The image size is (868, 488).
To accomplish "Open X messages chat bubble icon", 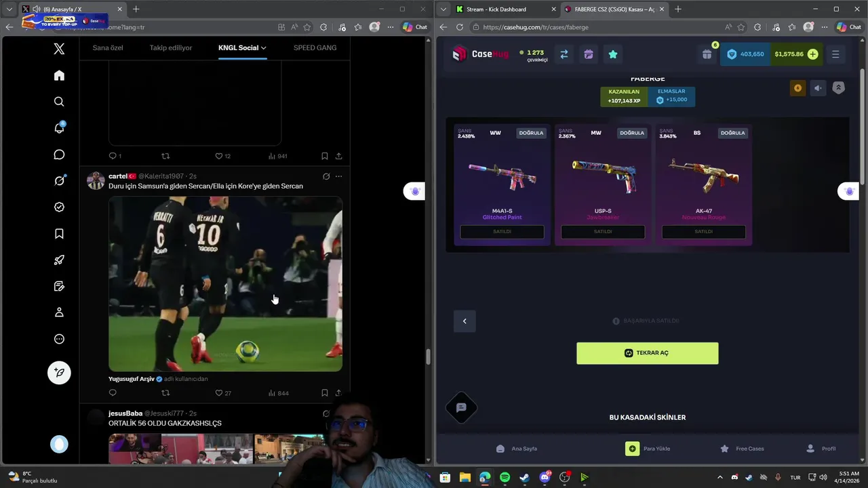I will click(x=59, y=155).
